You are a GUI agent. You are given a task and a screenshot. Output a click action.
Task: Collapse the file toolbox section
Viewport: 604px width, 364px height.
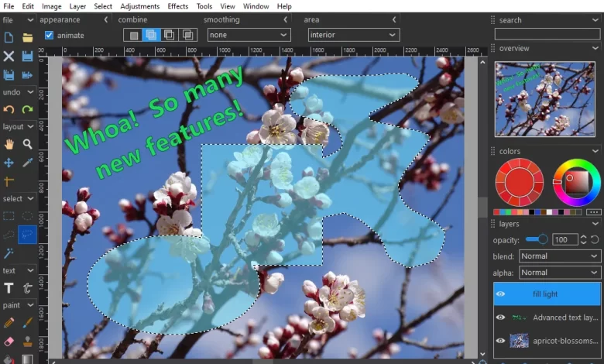point(30,19)
